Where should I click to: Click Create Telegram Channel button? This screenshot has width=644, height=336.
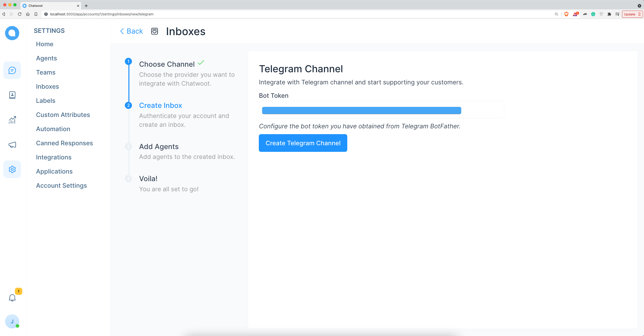(303, 143)
